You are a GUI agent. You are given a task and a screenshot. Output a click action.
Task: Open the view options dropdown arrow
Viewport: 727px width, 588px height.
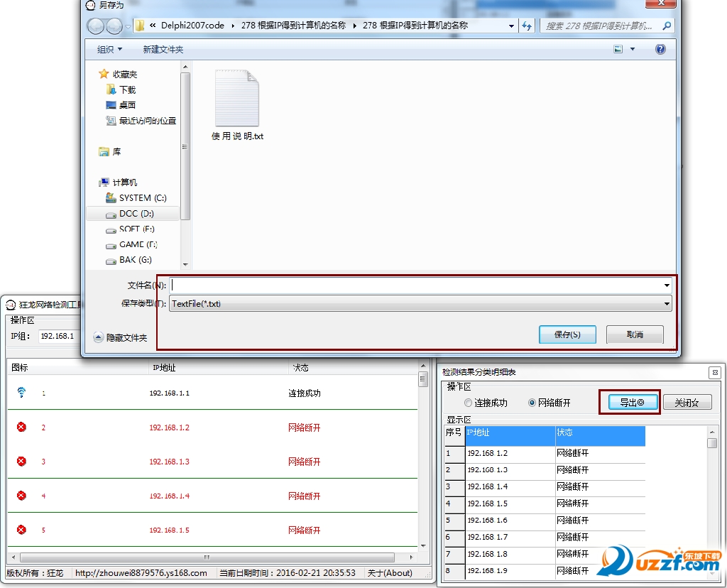pyautogui.click(x=632, y=49)
